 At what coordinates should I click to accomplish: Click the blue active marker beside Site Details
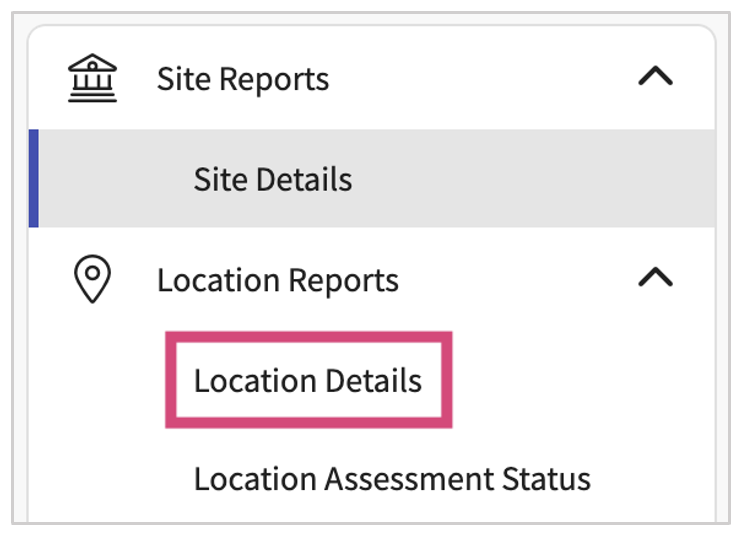(x=34, y=179)
